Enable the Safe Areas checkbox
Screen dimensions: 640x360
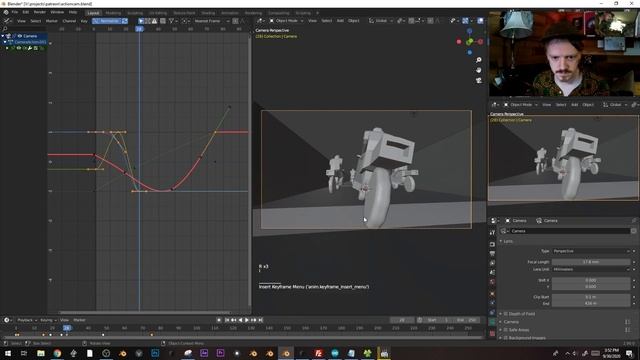[x=506, y=330]
